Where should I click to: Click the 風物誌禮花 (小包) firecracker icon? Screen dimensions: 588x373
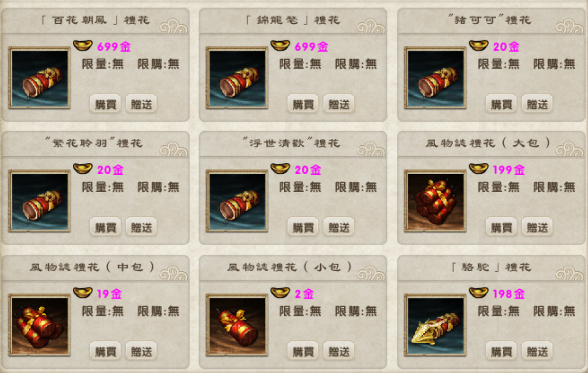pos(237,325)
